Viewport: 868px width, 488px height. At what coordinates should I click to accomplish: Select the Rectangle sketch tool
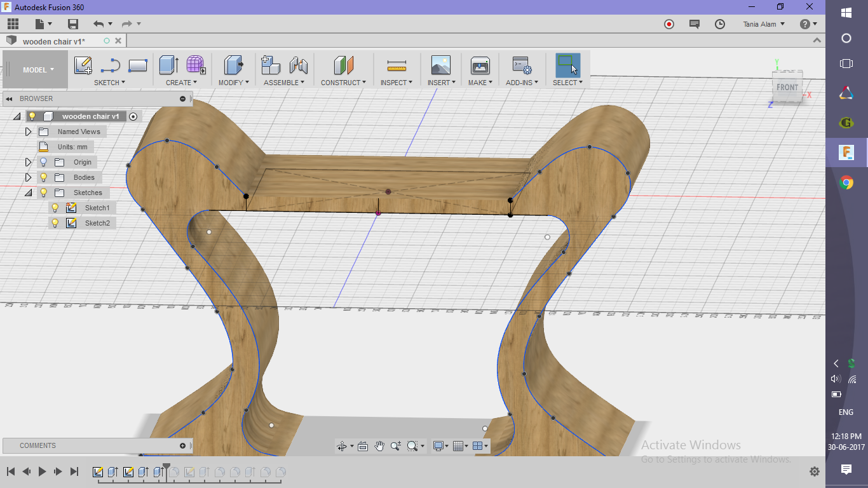pyautogui.click(x=138, y=65)
